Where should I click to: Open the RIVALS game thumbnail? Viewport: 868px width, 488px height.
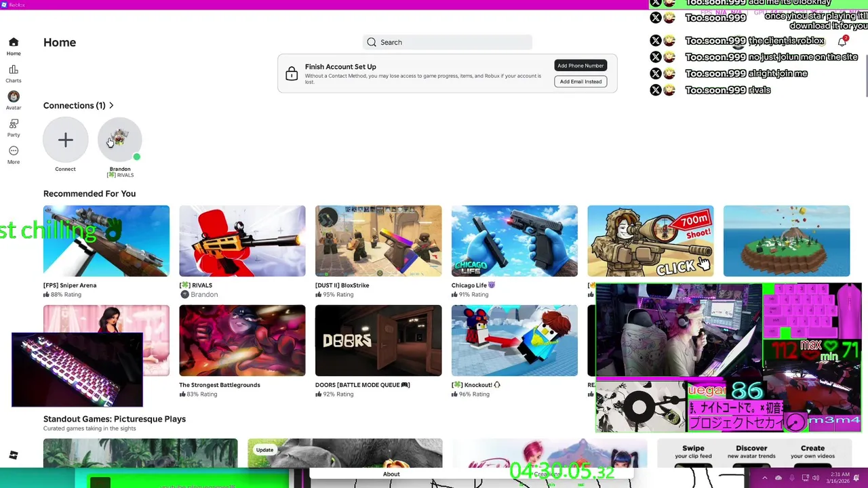pyautogui.click(x=242, y=241)
